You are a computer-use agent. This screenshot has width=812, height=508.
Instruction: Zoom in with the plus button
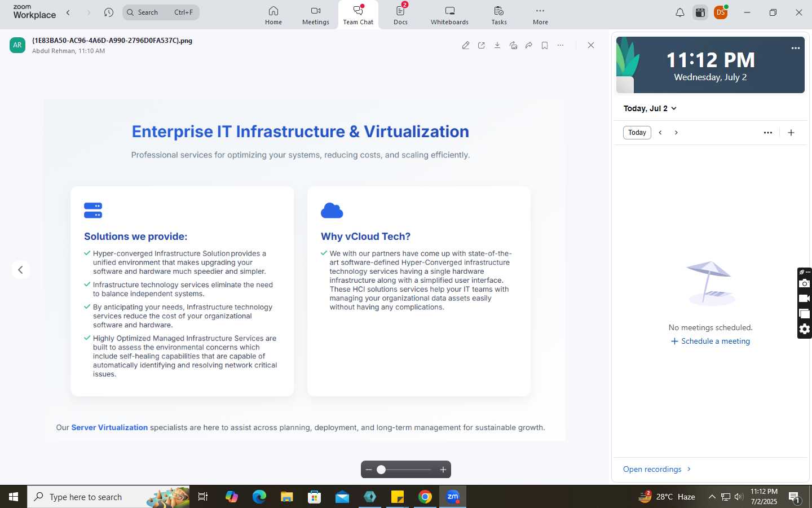tap(443, 470)
